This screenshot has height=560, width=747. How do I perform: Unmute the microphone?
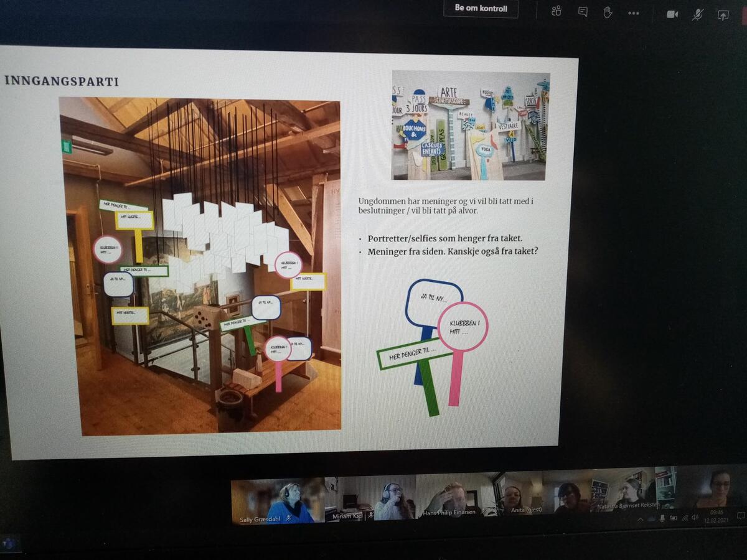[x=698, y=15]
